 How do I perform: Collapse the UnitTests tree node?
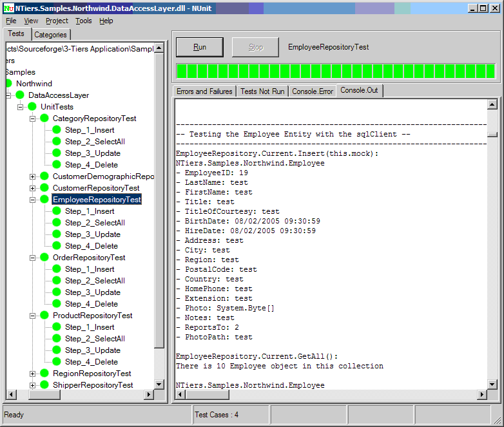[20, 107]
